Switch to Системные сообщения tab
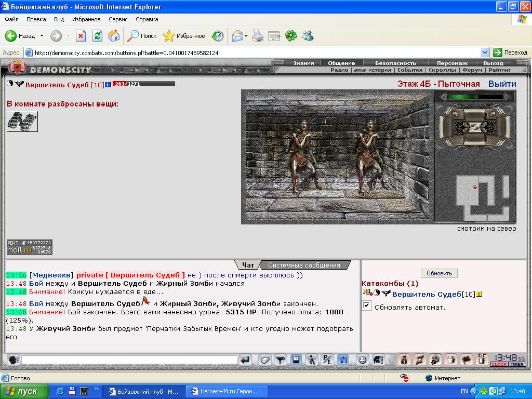The height and width of the screenshot is (399, 532). coord(304,265)
